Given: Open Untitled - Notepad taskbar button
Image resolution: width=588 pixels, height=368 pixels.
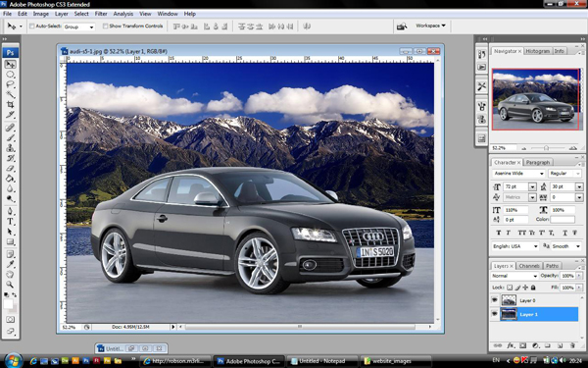Looking at the screenshot, I should click(322, 361).
